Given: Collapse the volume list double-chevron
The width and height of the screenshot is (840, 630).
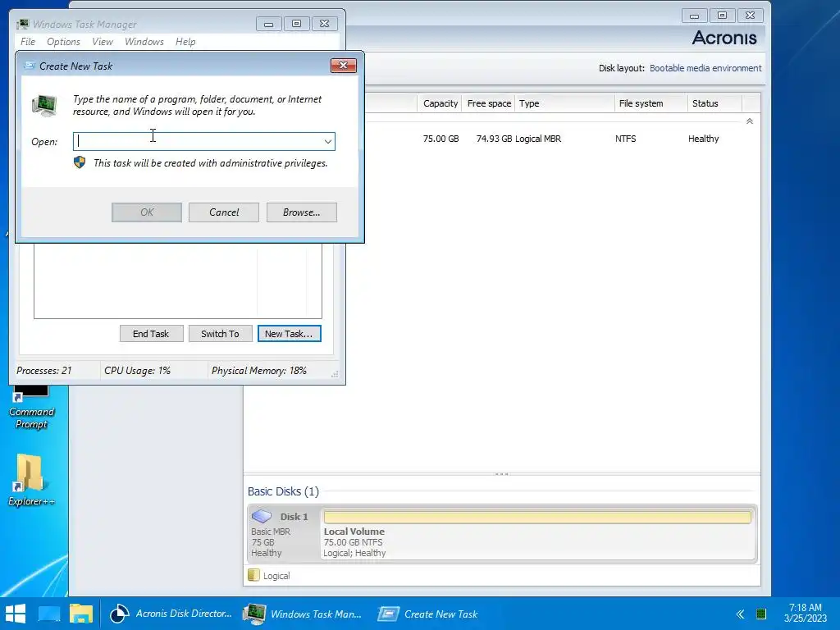Looking at the screenshot, I should coord(750,121).
